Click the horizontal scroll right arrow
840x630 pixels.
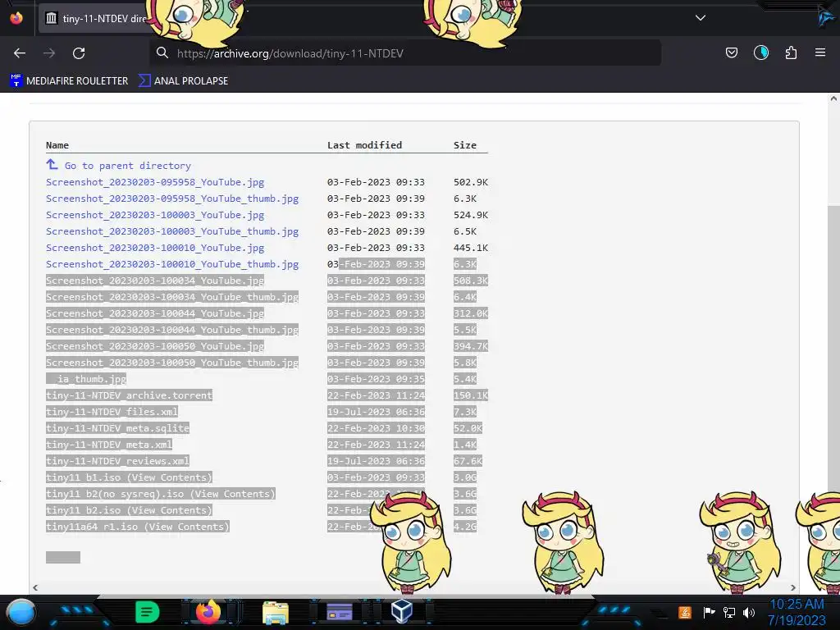click(793, 587)
